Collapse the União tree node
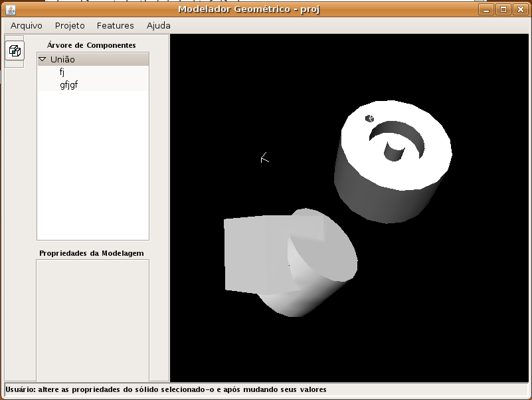532x400 pixels. tap(43, 59)
